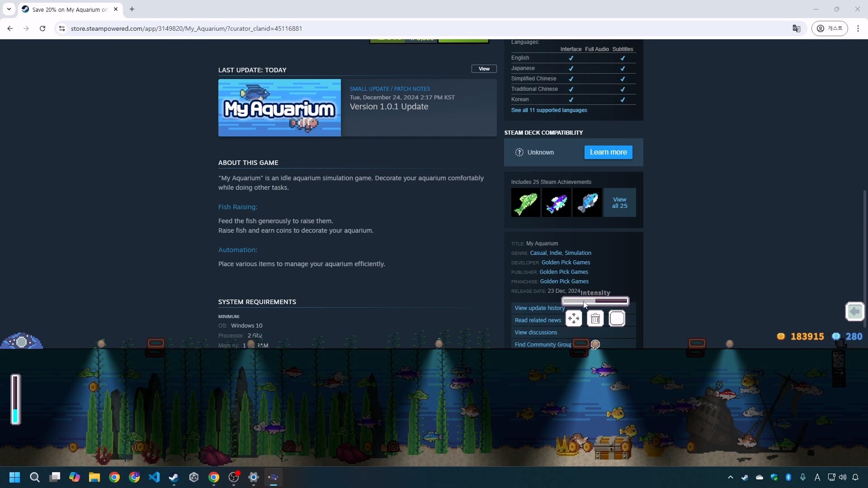Expand 'See all 11 supported languages'
Image resolution: width=868 pixels, height=488 pixels.
549,110
